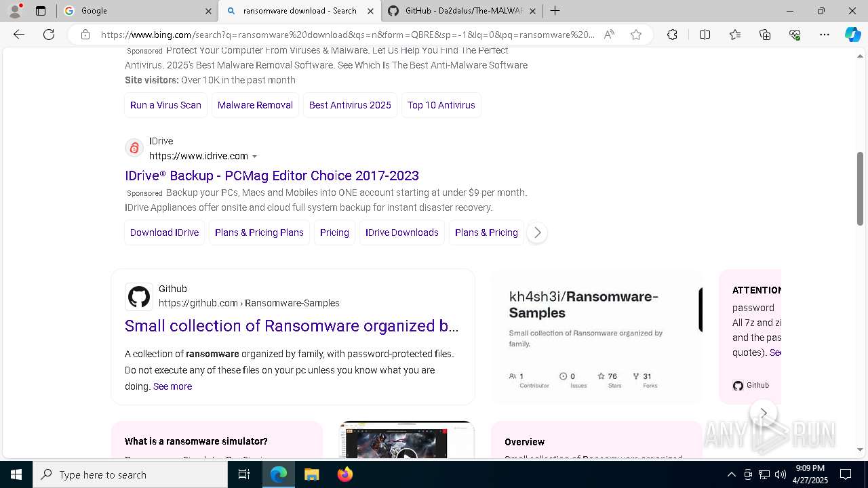The width and height of the screenshot is (868, 488).
Task: Click Best Antivirus 2025 link
Action: [x=350, y=105]
